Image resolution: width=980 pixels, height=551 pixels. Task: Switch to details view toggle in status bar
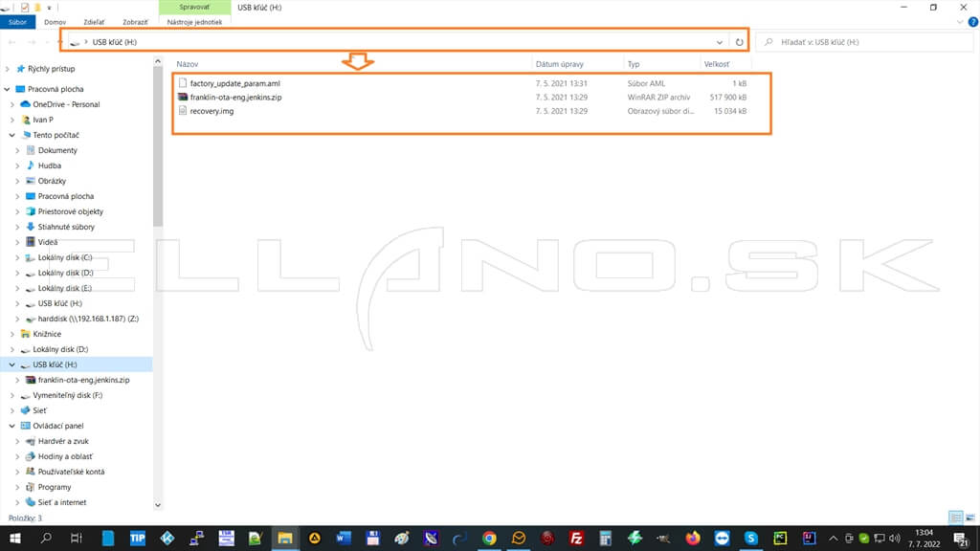(956, 518)
